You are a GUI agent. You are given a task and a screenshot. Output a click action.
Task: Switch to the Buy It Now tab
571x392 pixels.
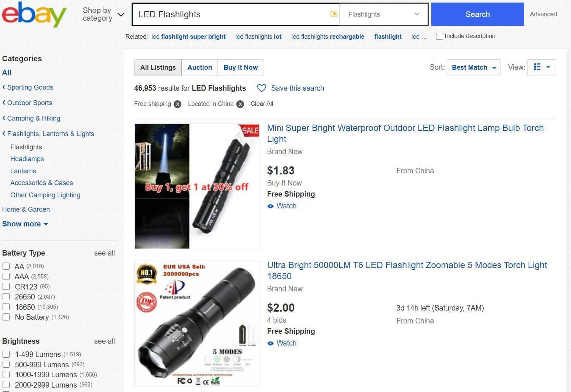tap(241, 67)
